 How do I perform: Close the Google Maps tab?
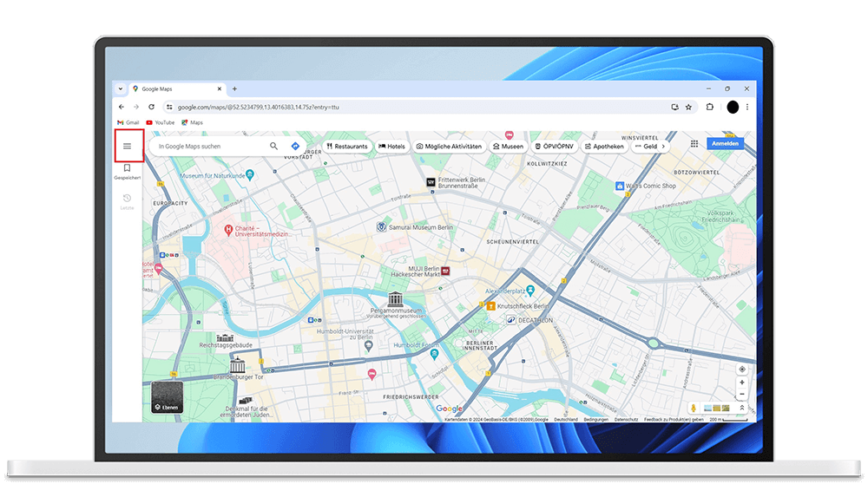point(220,88)
